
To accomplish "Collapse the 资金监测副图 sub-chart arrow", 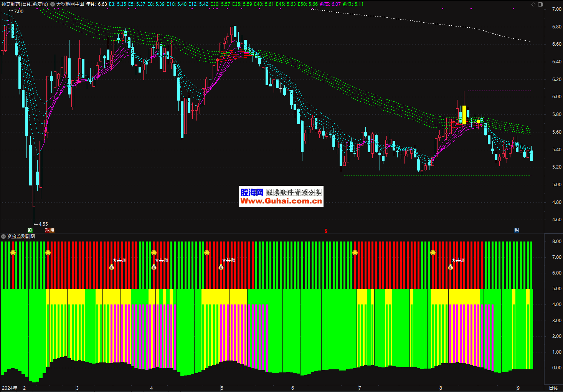I will 3,237.
